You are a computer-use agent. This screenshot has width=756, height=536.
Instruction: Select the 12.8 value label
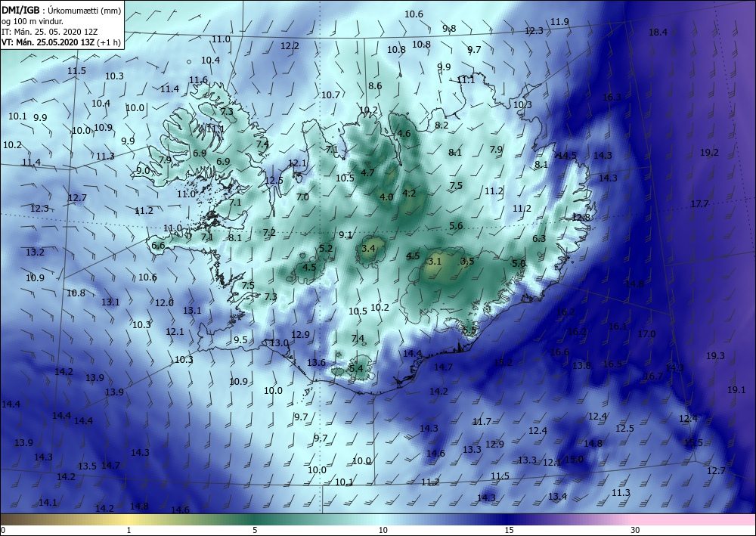coord(581,218)
